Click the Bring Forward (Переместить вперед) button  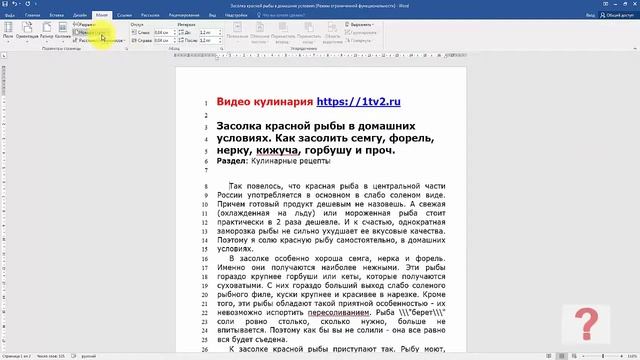click(x=283, y=32)
